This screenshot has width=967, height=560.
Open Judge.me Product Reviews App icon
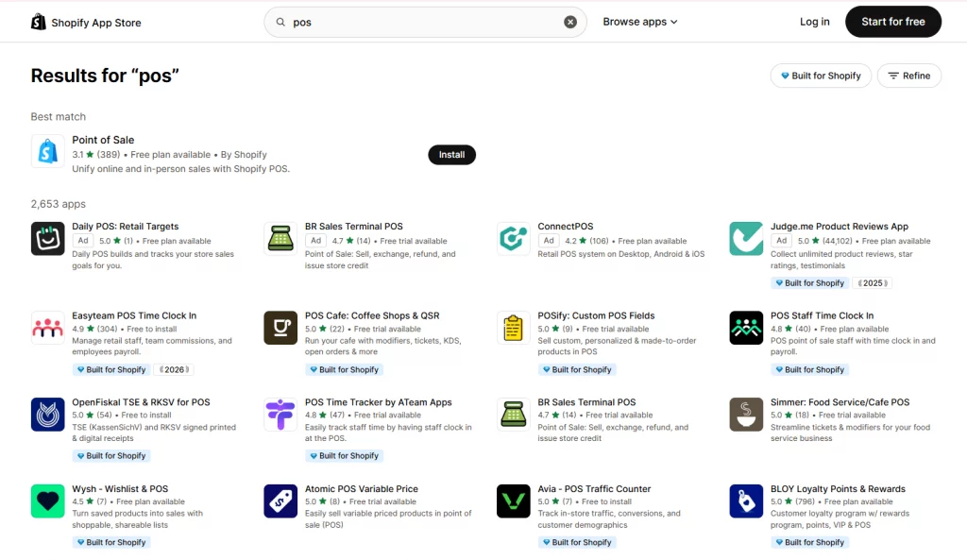(746, 239)
